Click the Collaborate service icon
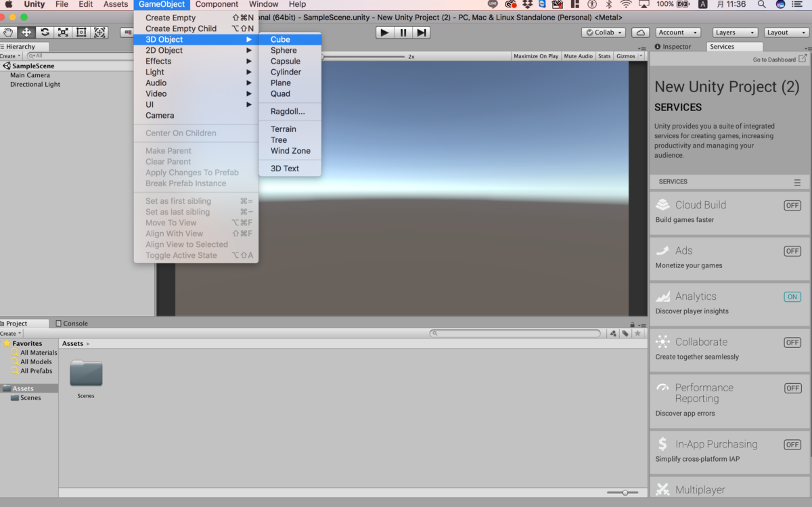 pyautogui.click(x=662, y=342)
